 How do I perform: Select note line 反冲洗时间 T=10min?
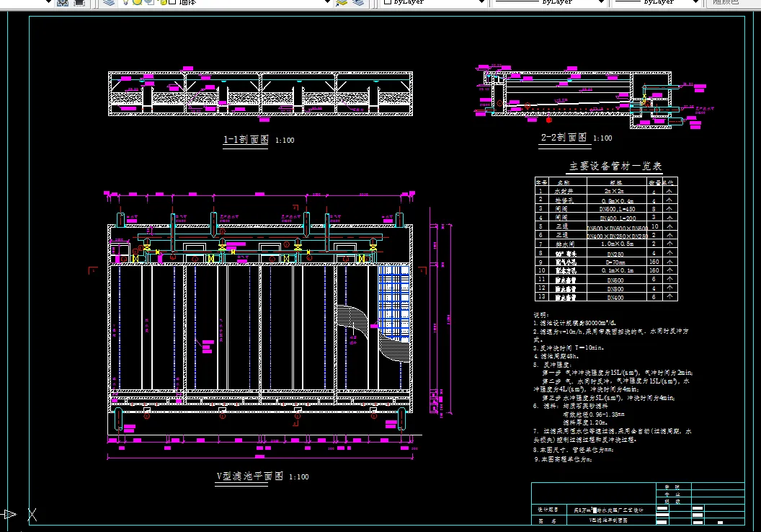569,348
